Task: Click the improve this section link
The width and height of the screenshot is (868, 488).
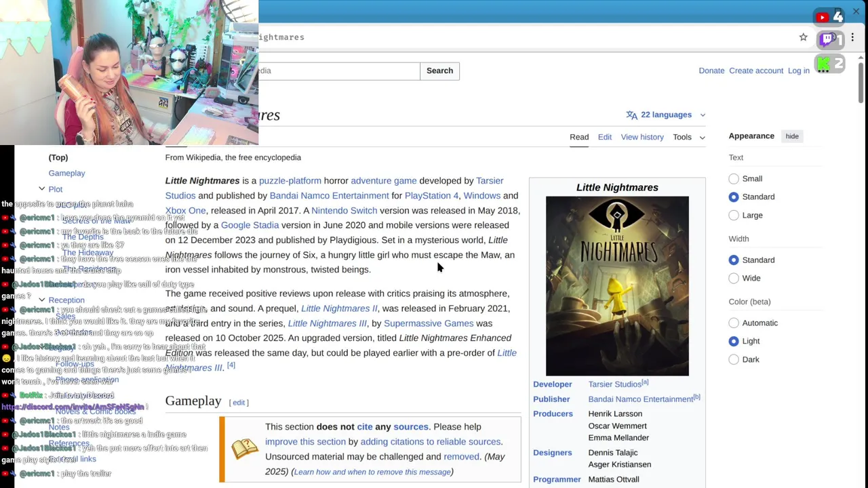Action: click(x=305, y=442)
